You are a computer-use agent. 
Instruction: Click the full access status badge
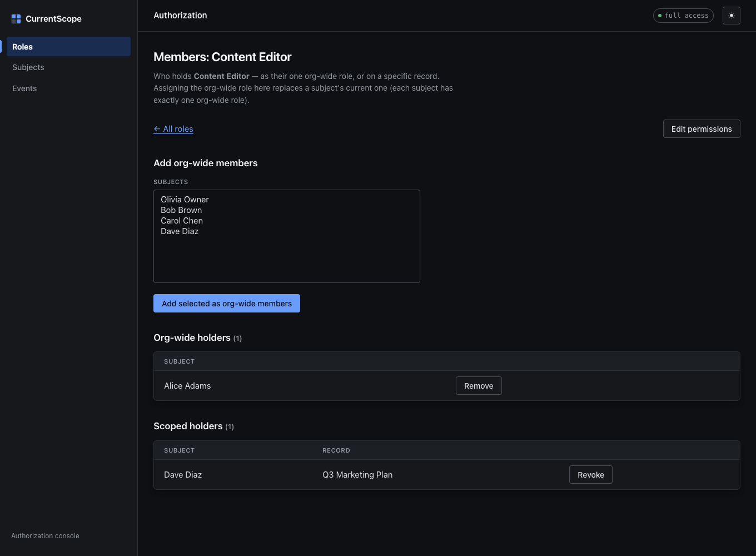click(683, 16)
